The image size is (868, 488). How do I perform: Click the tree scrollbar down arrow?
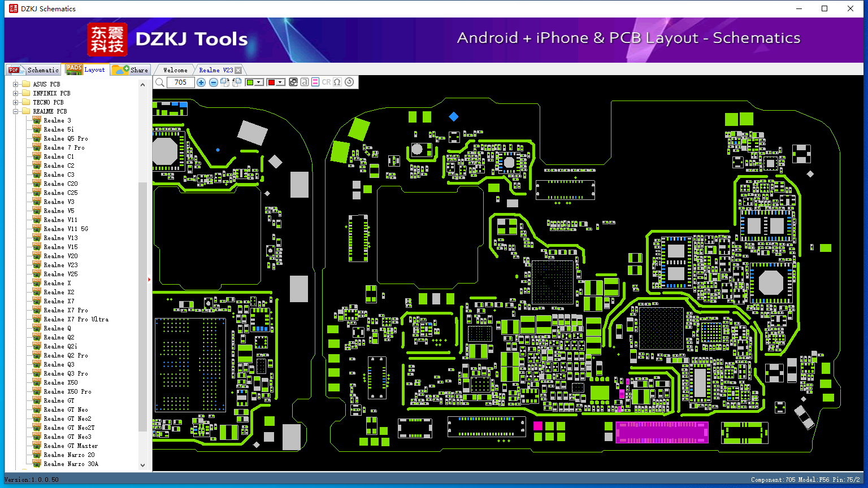142,465
